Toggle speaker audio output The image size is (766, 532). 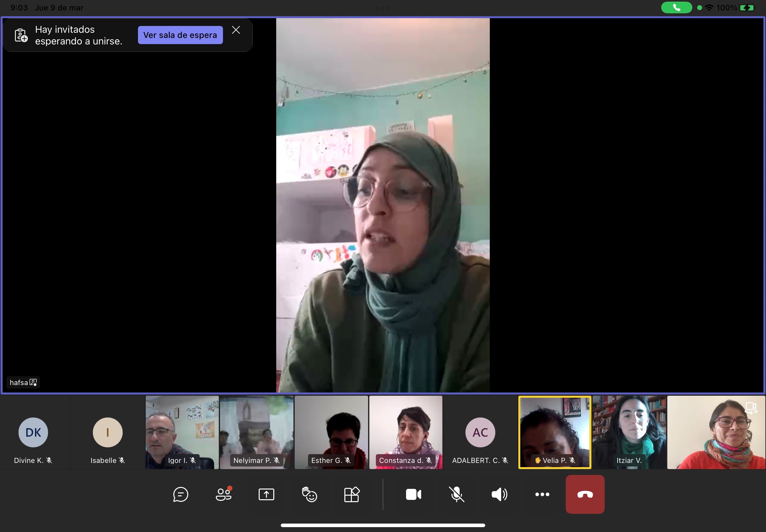(499, 494)
